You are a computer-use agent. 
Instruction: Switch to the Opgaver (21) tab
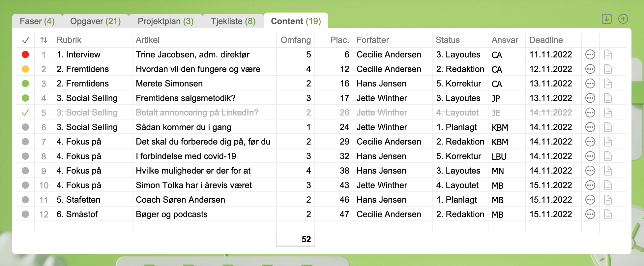[95, 21]
